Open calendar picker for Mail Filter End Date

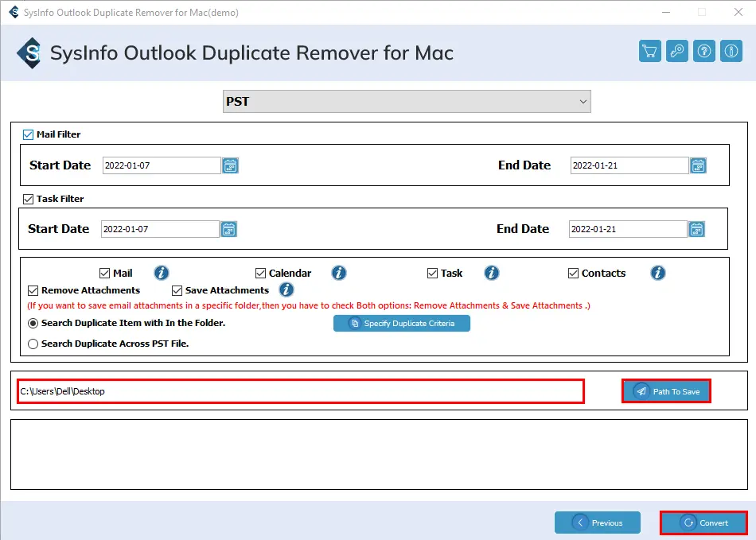(x=698, y=165)
